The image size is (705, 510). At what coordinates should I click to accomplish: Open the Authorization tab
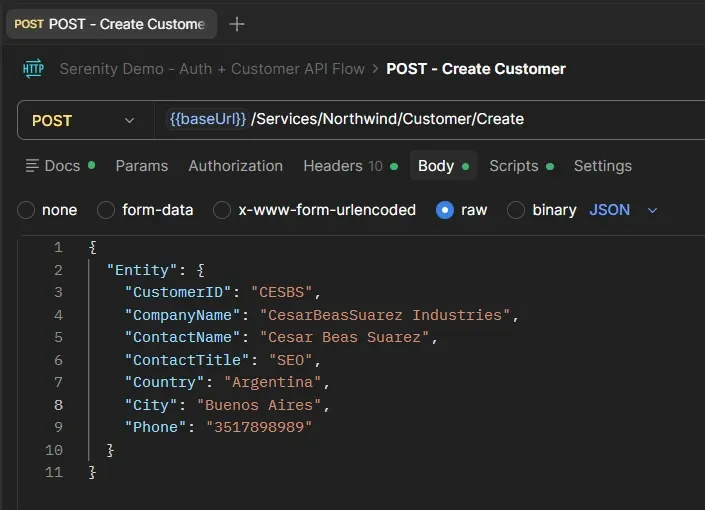236,166
